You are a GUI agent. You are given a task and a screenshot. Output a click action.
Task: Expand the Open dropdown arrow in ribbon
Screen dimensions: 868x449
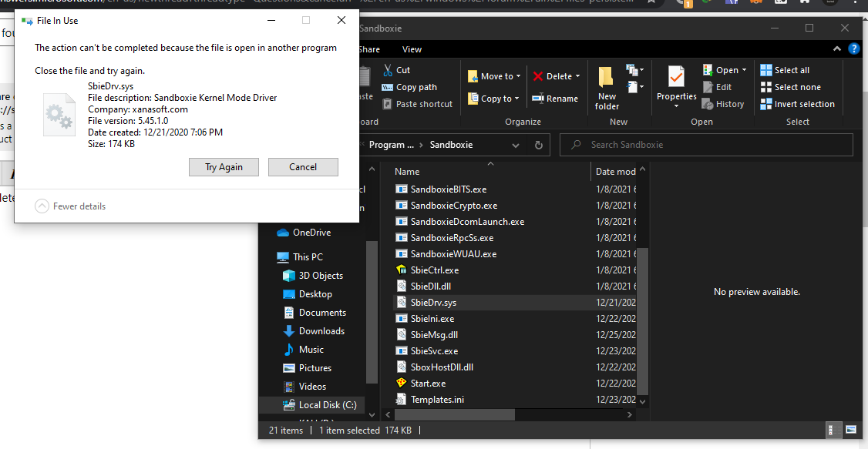pos(744,70)
